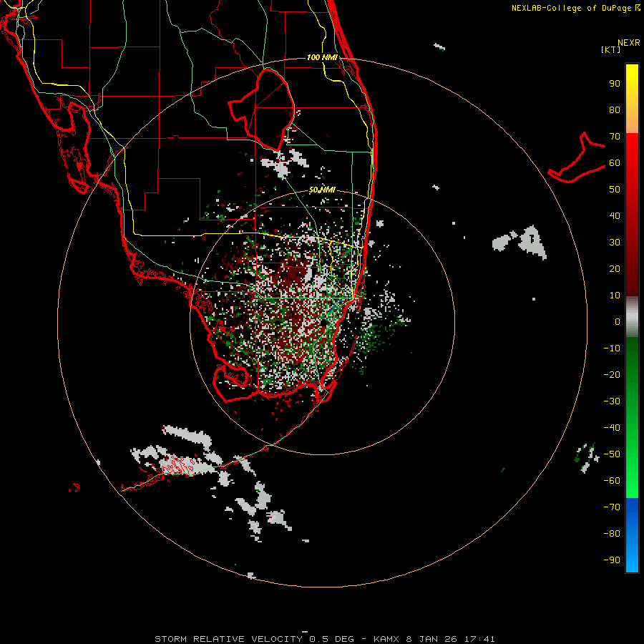
Task: Click the STORM RELATIVE VELOCITY caption text
Action: (229, 639)
